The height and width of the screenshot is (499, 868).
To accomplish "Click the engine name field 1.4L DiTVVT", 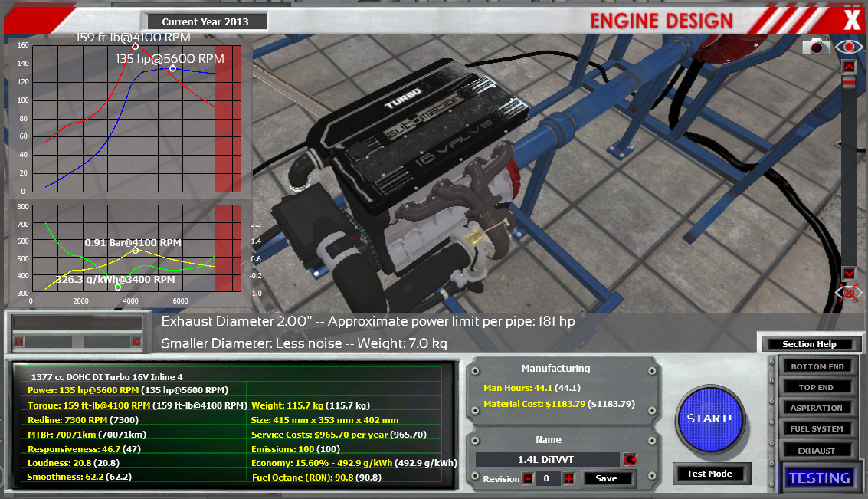I will (x=547, y=460).
